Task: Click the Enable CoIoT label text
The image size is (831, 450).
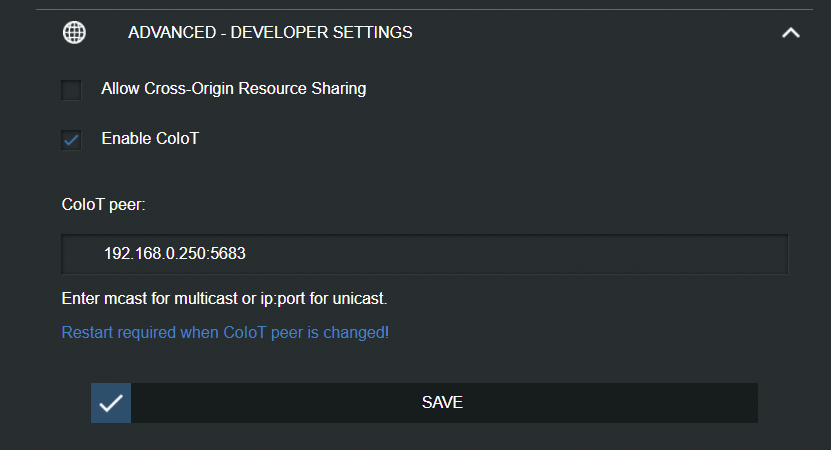Action: [x=150, y=138]
